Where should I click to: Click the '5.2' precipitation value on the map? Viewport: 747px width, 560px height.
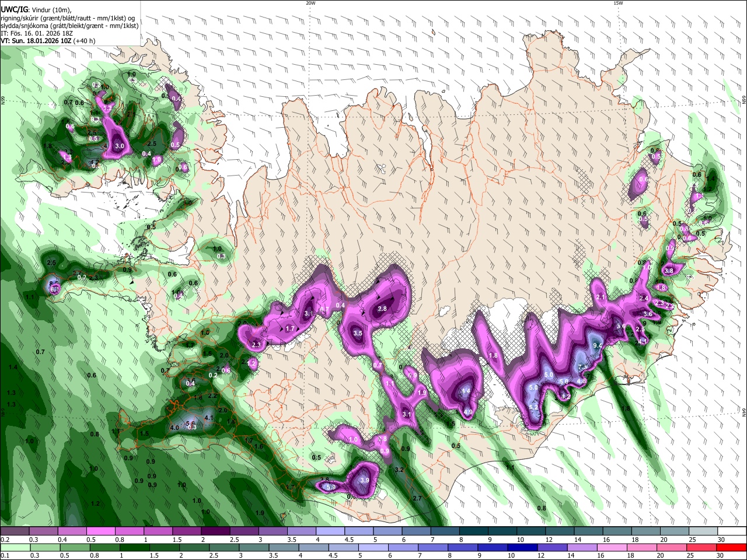[533, 408]
